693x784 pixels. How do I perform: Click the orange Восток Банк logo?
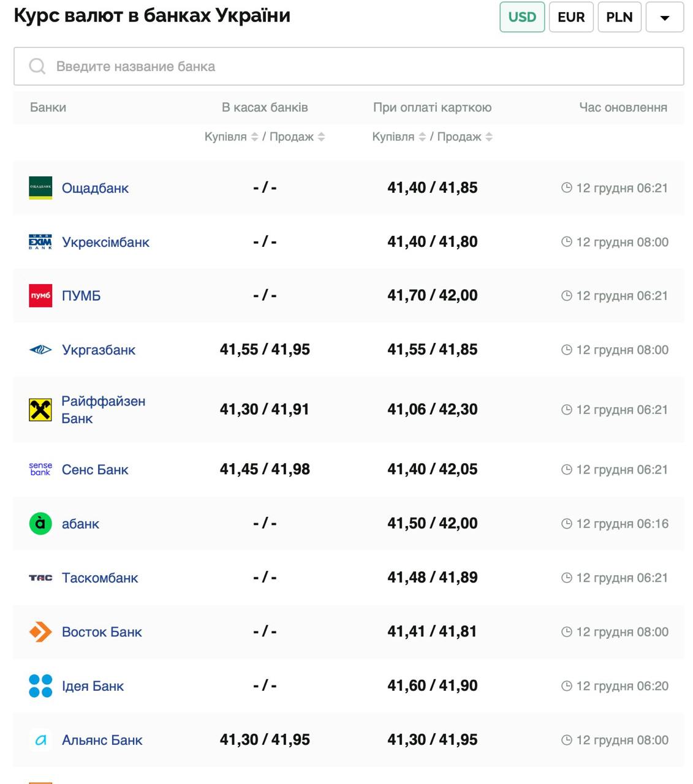[40, 631]
